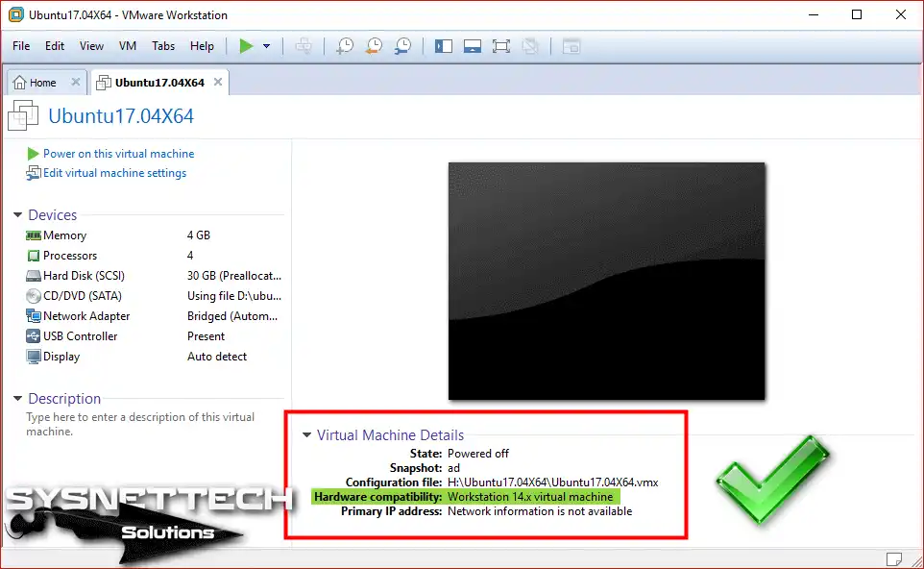Image resolution: width=924 pixels, height=569 pixels.
Task: Take a snapshot of this virtual machine
Action: tap(345, 46)
